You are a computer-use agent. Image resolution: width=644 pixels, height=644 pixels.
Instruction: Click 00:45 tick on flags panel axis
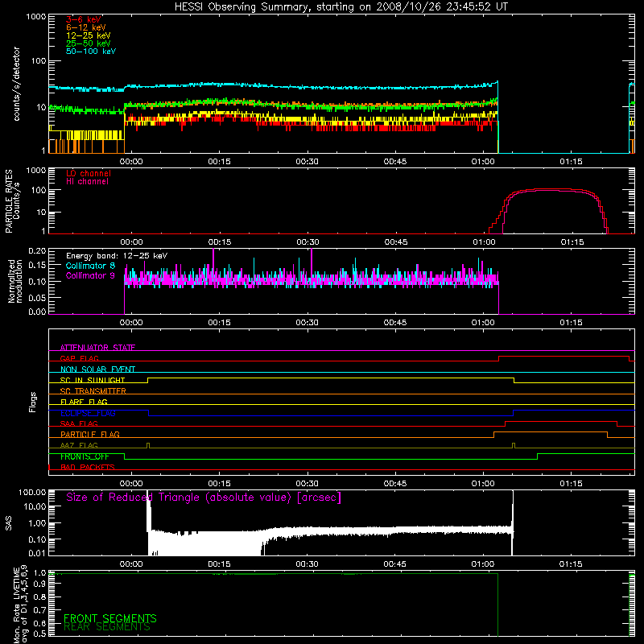point(395,484)
